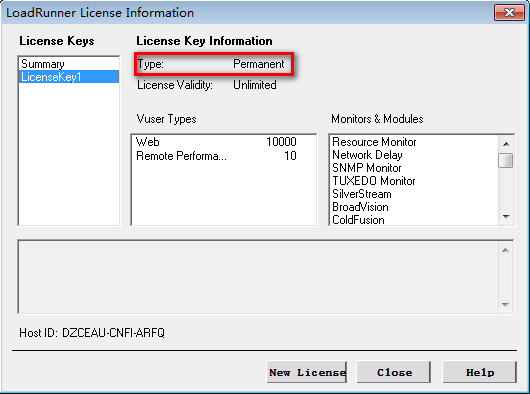
Task: Click the Permanent type value
Action: point(259,64)
